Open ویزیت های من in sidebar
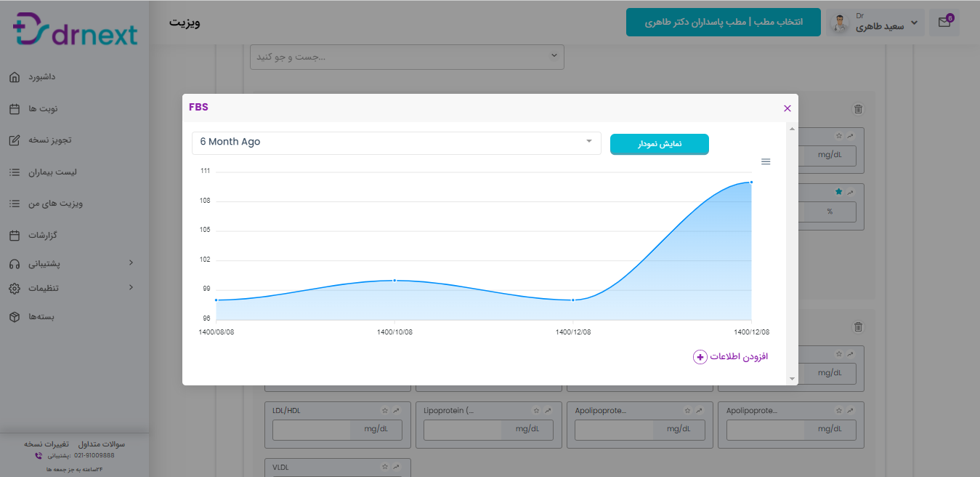 point(55,204)
